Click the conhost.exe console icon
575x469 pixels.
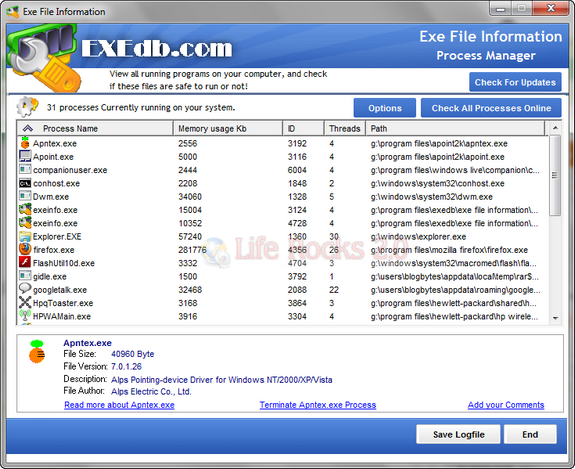pyautogui.click(x=25, y=183)
